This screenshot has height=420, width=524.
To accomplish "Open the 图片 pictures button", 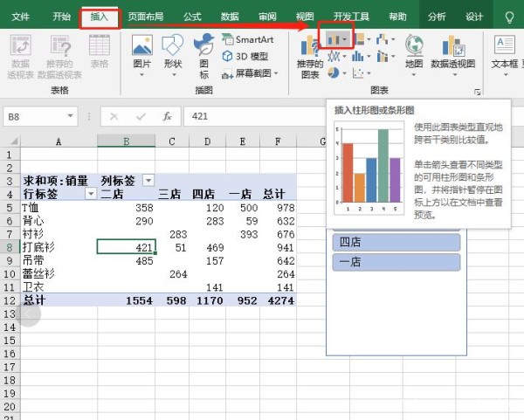I will point(142,55).
